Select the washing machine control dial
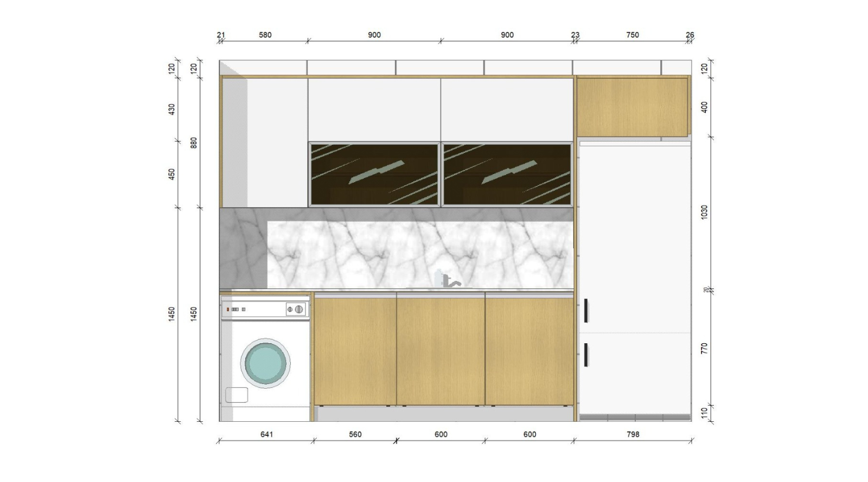 click(x=299, y=309)
